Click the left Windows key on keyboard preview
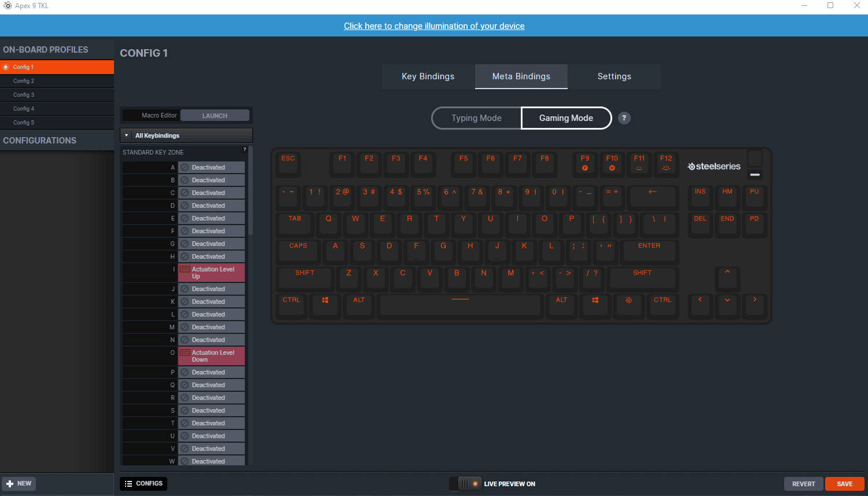 tap(325, 306)
